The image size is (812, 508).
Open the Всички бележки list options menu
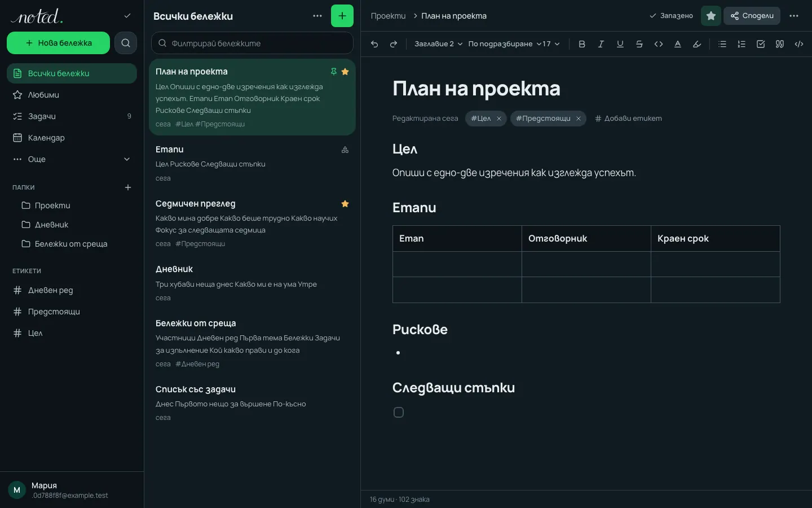point(317,16)
